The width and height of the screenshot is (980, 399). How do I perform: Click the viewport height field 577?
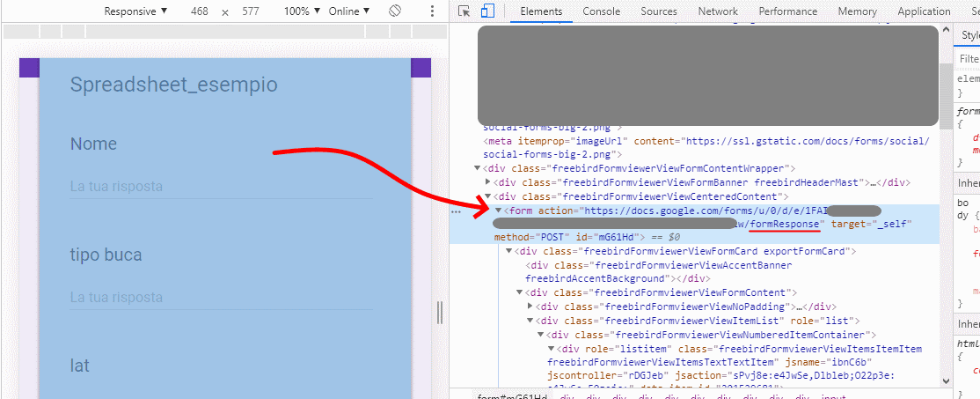tap(252, 11)
